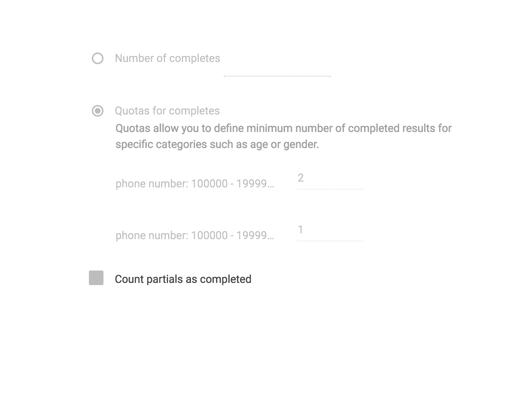Click the Count partials as completed label
Viewport: 532px width, 420px height.
click(183, 279)
